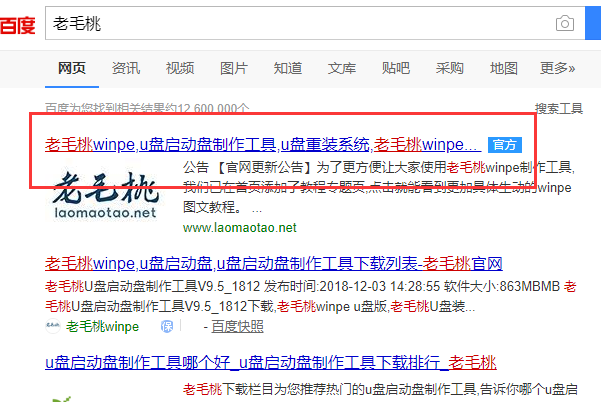601x402 pixels.
Task: Open the 下载列表-老毛桃官网 result link
Action: pos(274,264)
